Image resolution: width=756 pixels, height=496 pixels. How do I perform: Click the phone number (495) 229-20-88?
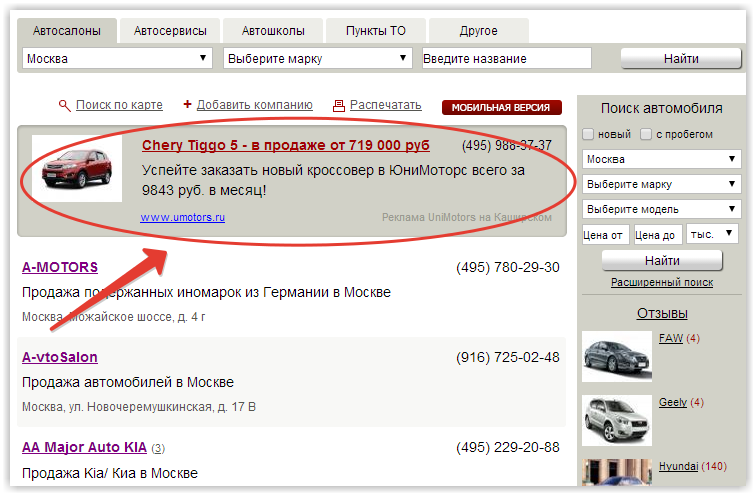click(508, 447)
